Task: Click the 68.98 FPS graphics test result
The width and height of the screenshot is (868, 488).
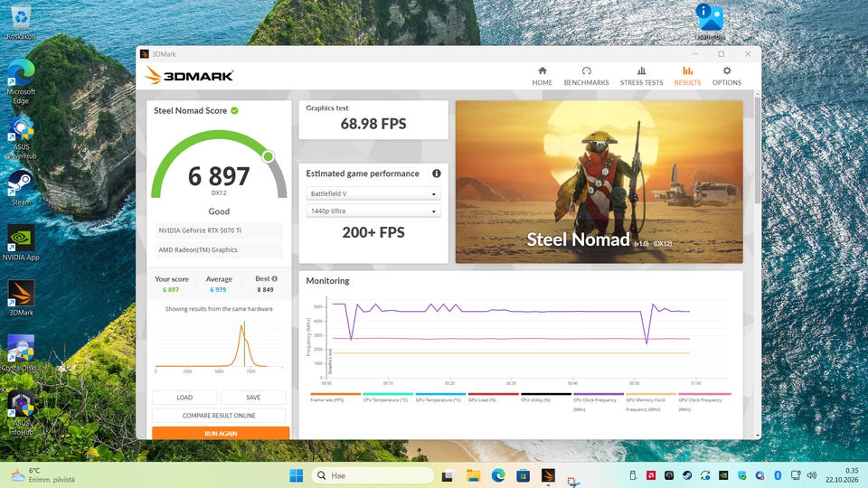Action: click(x=373, y=124)
